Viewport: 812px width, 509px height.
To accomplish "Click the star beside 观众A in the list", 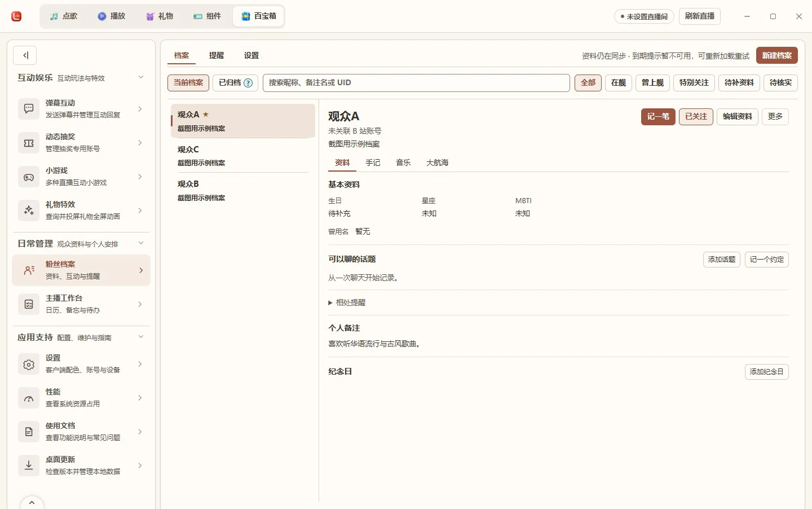I will 206,114.
